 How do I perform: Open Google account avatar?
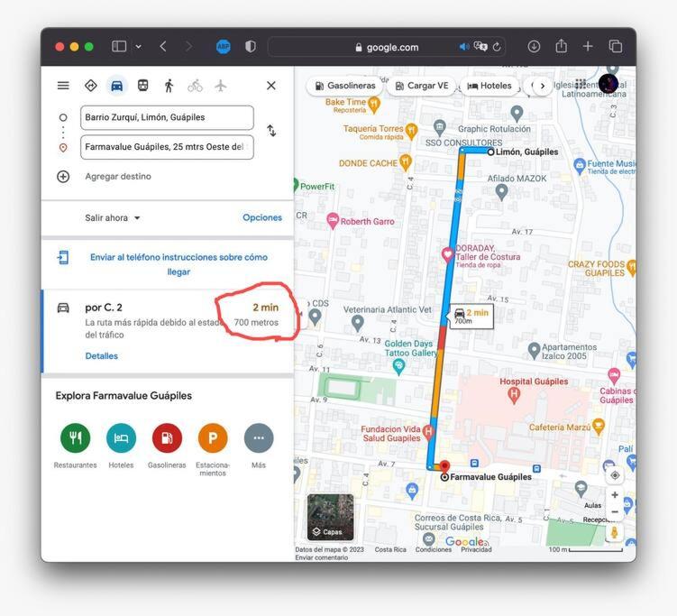608,84
